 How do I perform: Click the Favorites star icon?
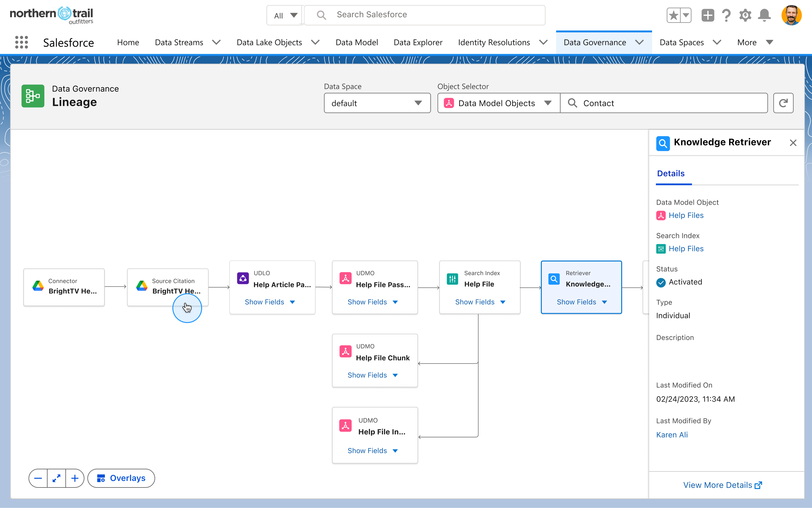tap(673, 15)
